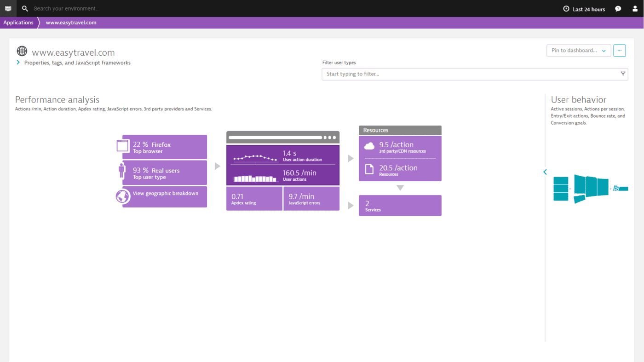Click the cloud icon for 3rd party/CDN resources
Viewport: 644px width, 362px height.
tap(369, 145)
